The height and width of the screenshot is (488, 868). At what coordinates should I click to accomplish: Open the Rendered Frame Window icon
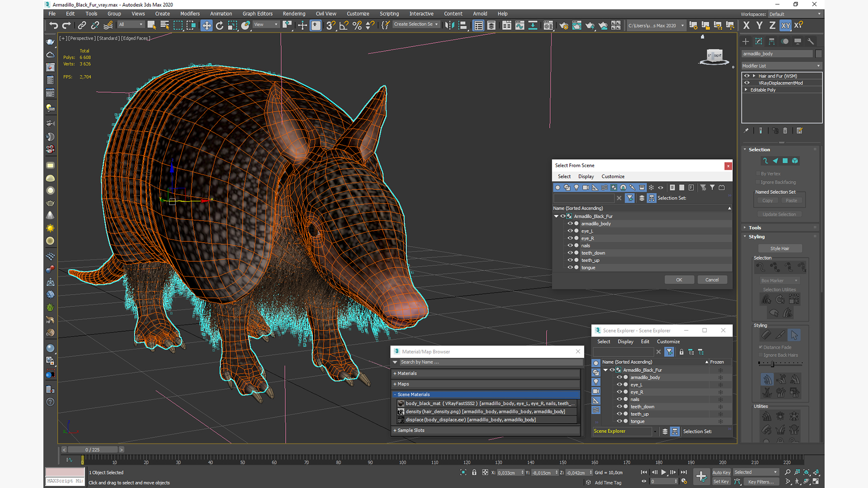pos(577,25)
